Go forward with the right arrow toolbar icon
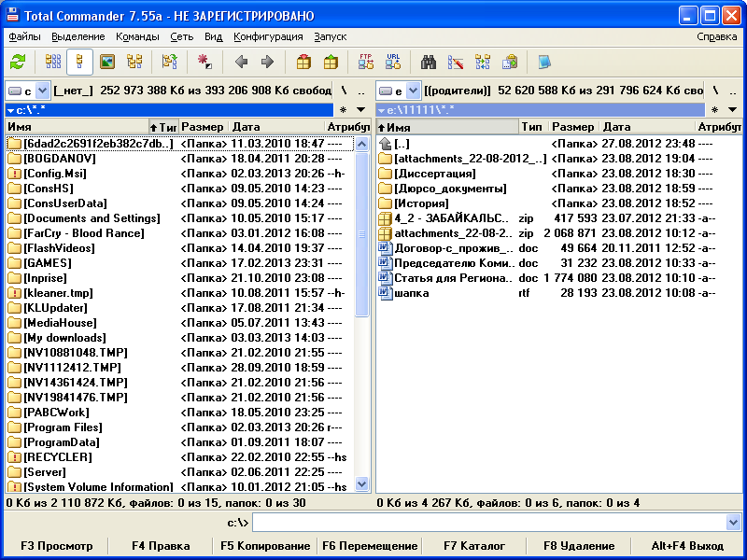This screenshot has width=747, height=560. (x=268, y=62)
